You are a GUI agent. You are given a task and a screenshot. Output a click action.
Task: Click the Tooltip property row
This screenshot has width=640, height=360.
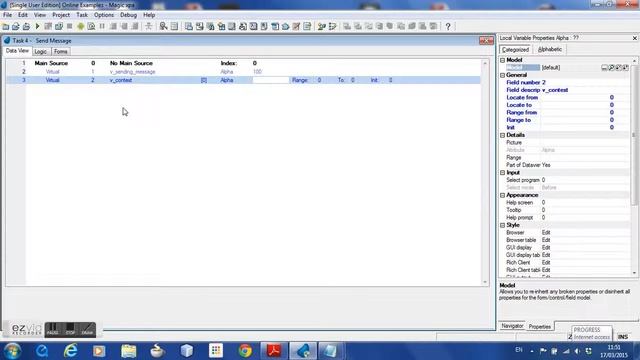(567, 210)
